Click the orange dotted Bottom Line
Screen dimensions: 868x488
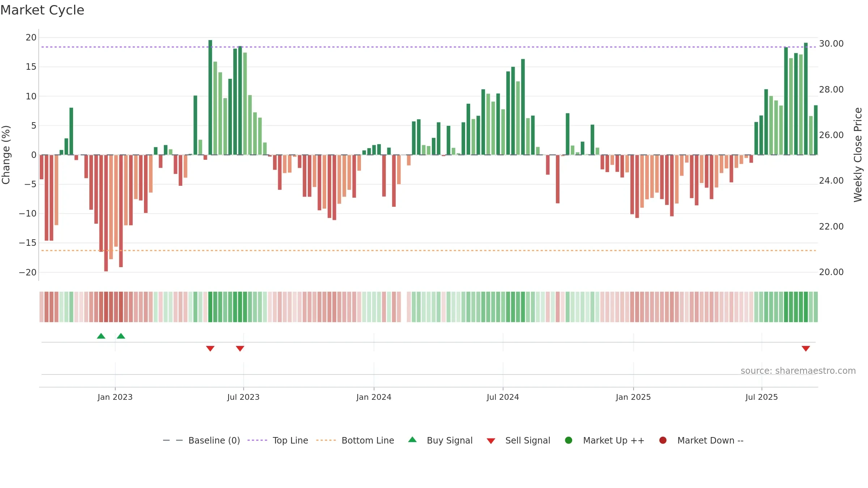(x=429, y=251)
